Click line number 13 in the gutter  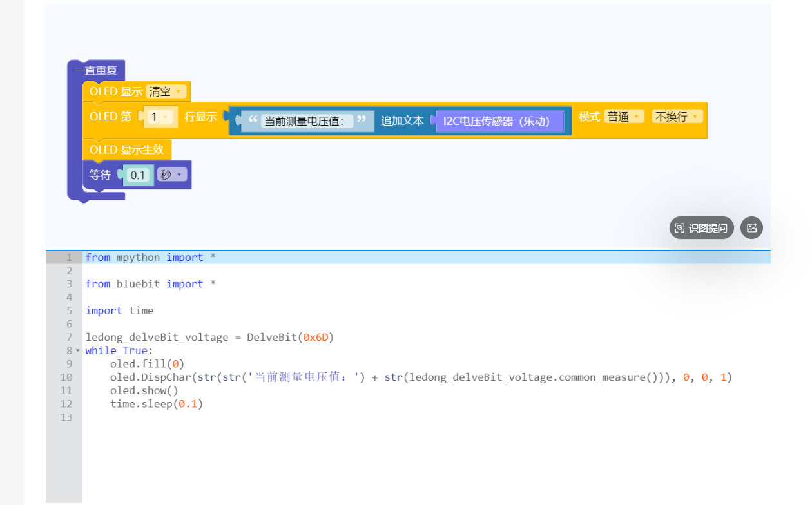tap(66, 417)
